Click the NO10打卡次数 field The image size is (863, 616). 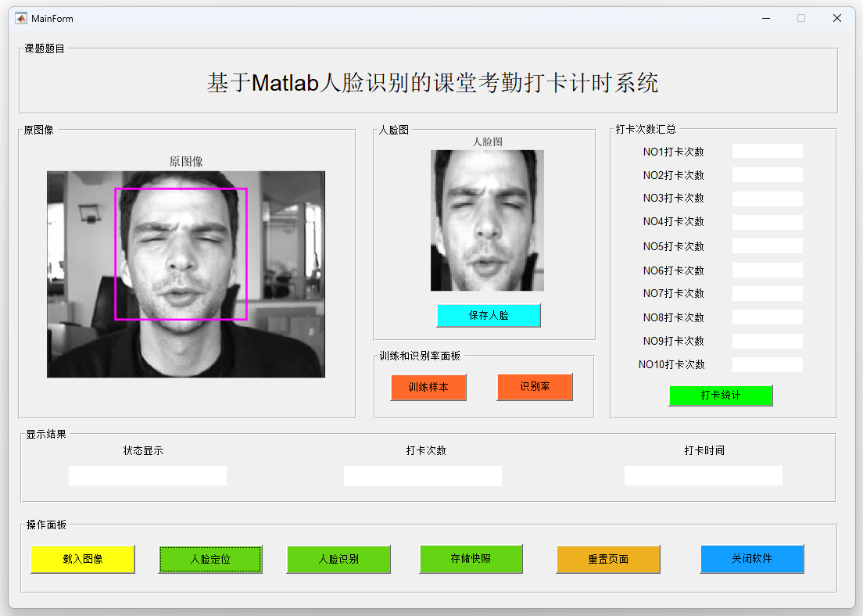coord(767,364)
